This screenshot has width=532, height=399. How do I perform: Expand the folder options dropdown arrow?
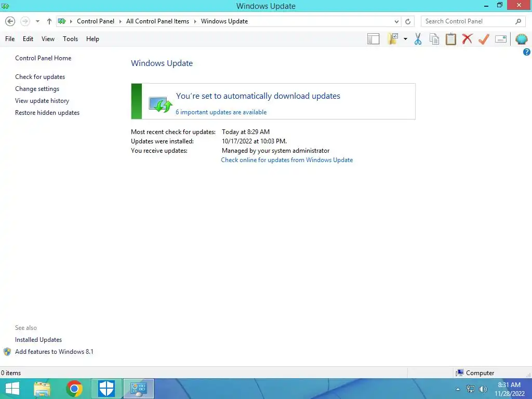[x=405, y=39]
